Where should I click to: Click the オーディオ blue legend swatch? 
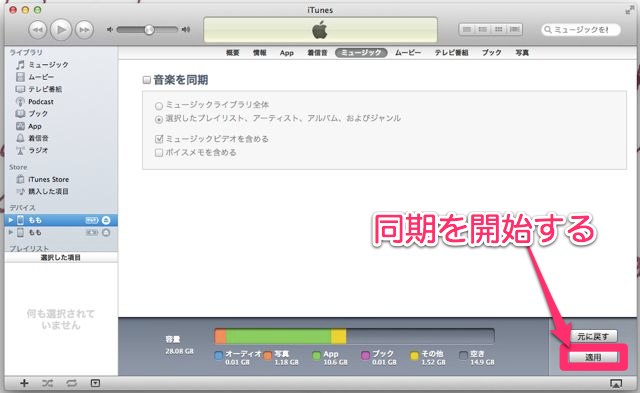click(219, 356)
